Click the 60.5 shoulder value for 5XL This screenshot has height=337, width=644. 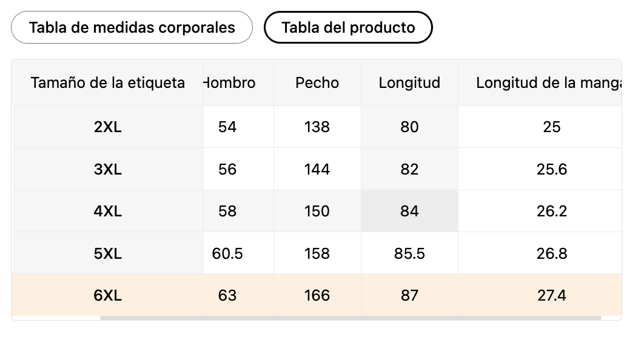[227, 253]
